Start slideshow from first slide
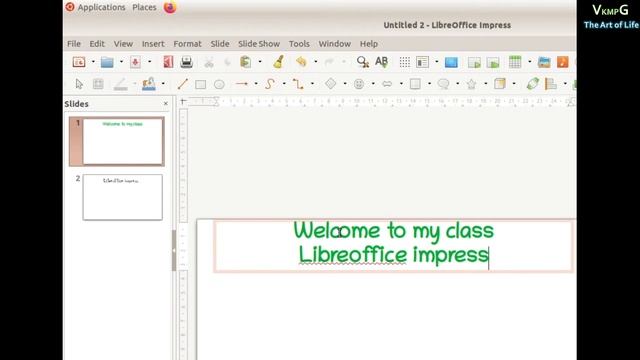The height and width of the screenshot is (360, 640). [x=474, y=62]
